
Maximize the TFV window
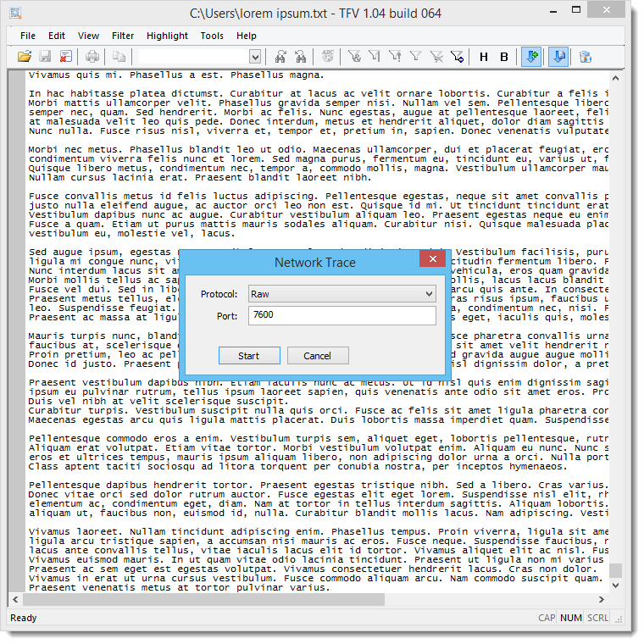point(576,10)
